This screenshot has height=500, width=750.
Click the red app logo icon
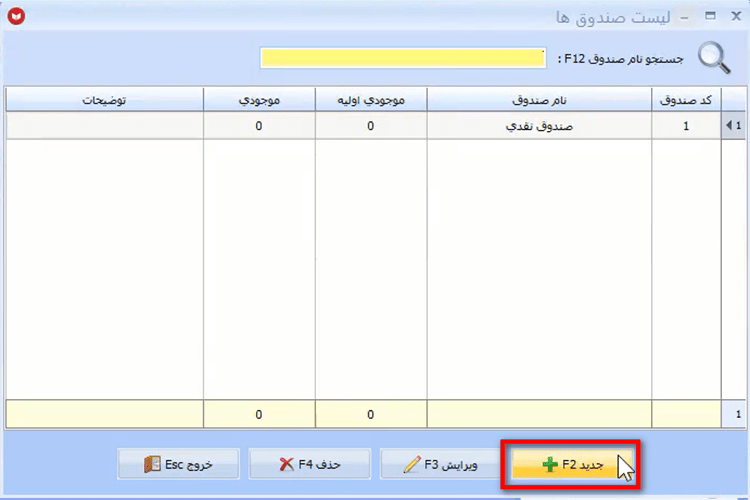click(x=16, y=16)
